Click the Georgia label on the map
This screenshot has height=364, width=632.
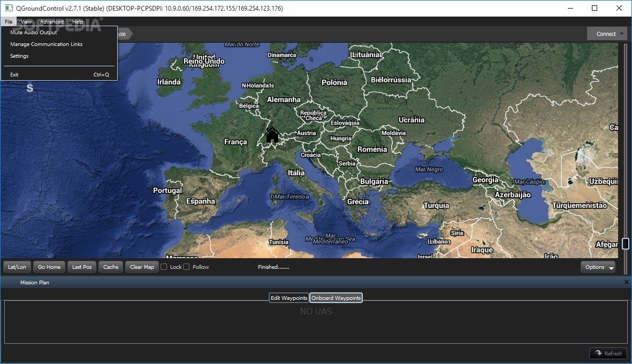[x=485, y=180]
